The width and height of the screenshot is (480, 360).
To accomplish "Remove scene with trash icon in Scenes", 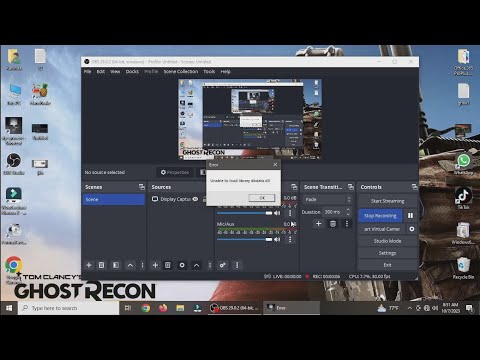I will click(x=101, y=265).
